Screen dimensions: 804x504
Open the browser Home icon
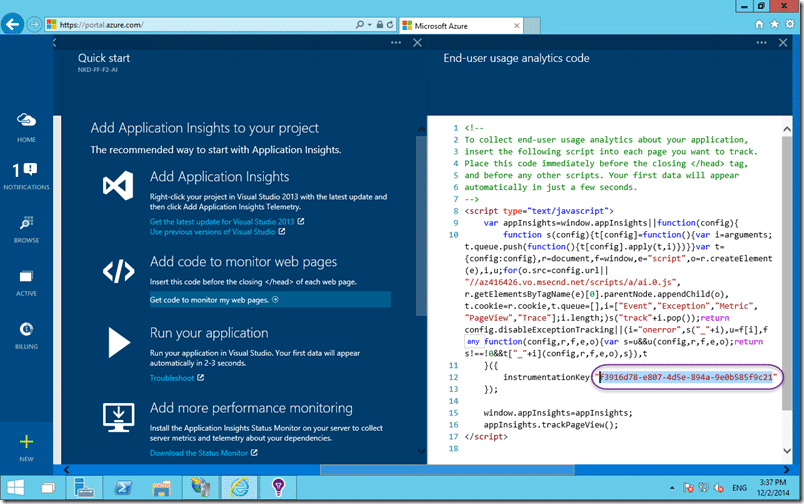(759, 24)
